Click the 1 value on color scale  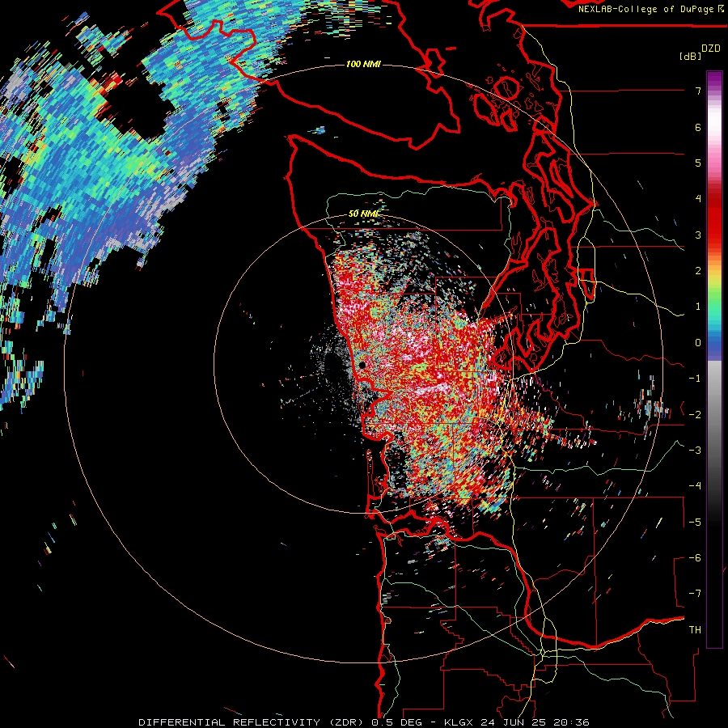(698, 307)
